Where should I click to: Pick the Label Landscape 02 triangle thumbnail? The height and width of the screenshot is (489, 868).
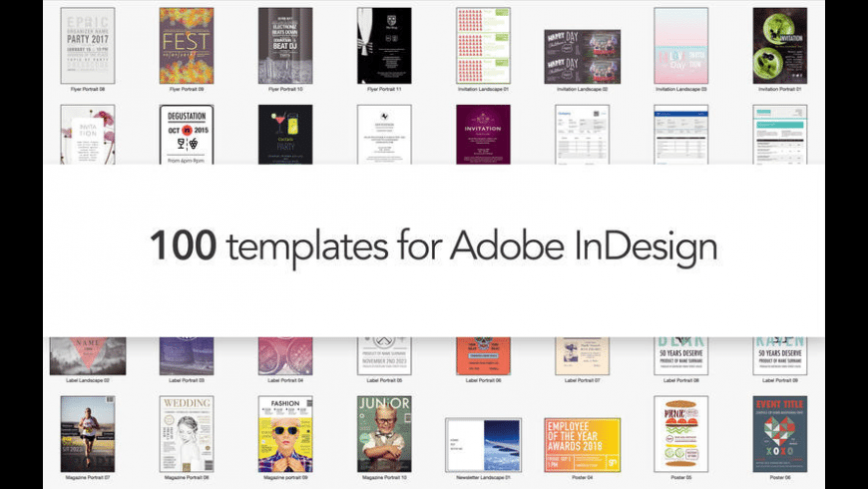88,356
